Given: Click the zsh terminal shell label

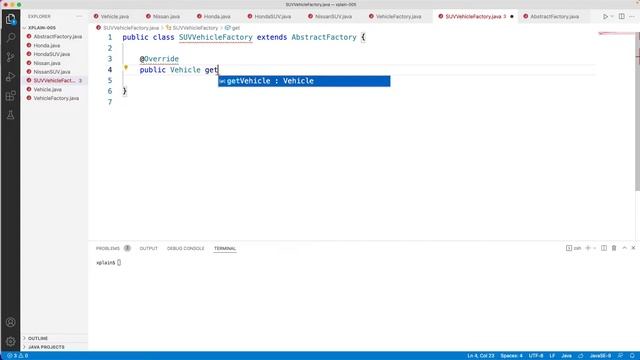Looking at the screenshot, I should 573,248.
